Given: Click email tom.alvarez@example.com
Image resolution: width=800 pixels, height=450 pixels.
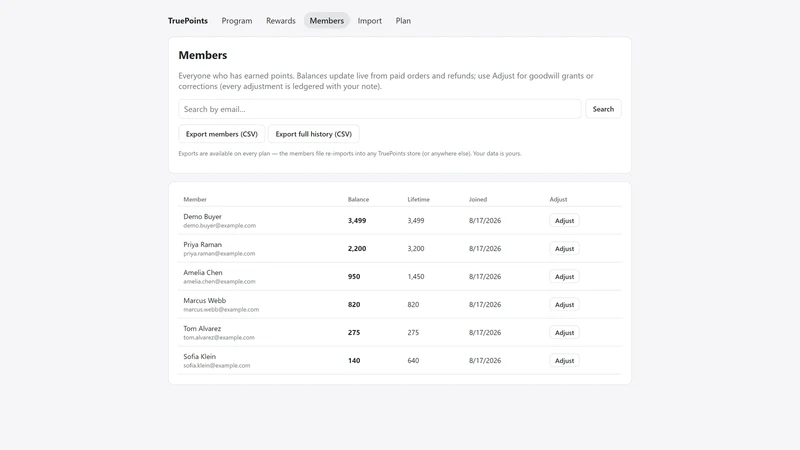Looking at the screenshot, I should 219,338.
